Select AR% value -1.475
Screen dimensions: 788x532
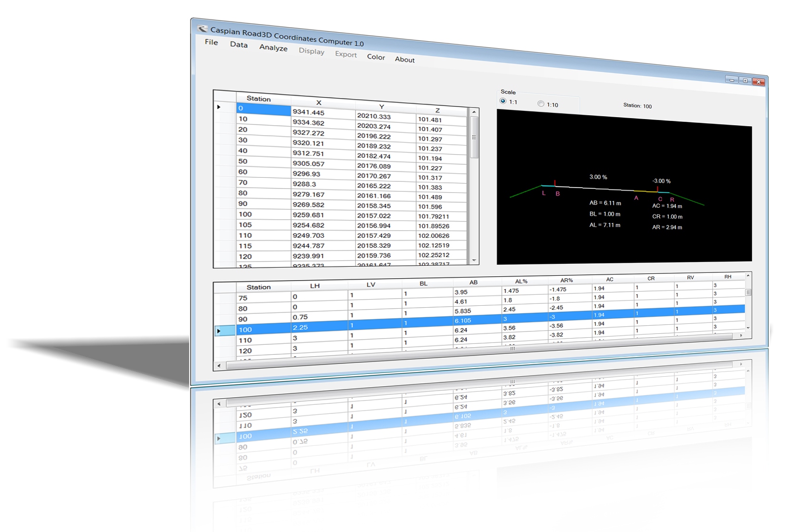coord(569,289)
